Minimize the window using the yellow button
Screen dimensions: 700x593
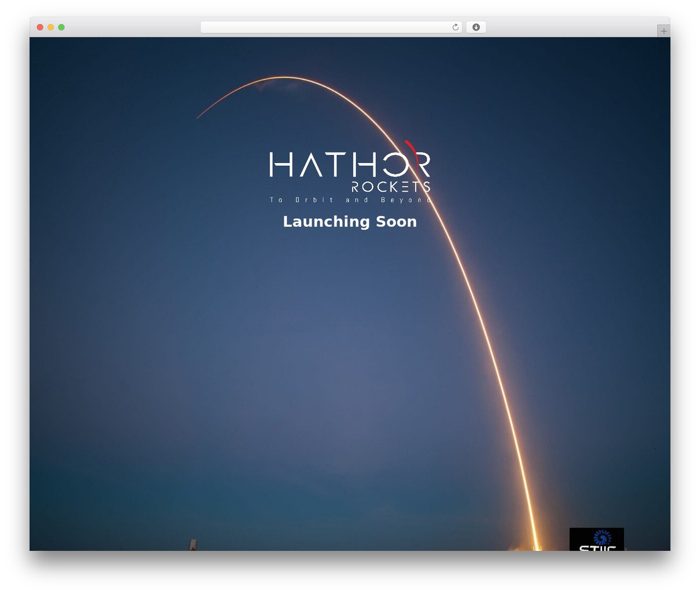(x=51, y=27)
